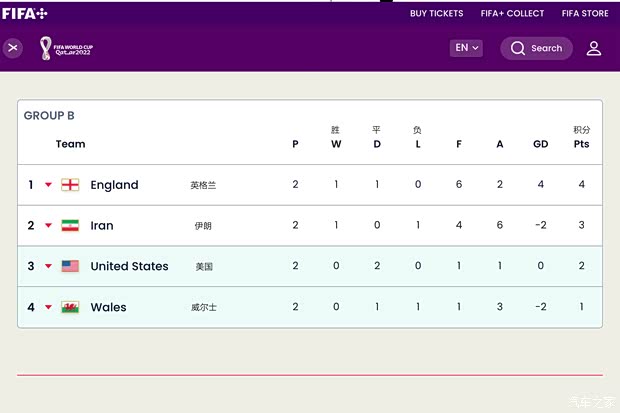The height and width of the screenshot is (413, 620).
Task: Expand Wales row red arrow
Action: pyautogui.click(x=48, y=308)
